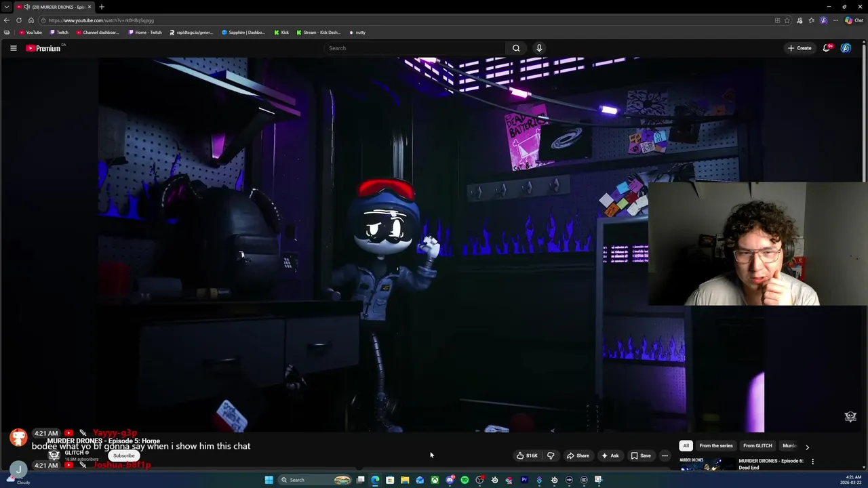Open File Explorer from the taskbar
Viewport: 868px width, 488px height.
click(405, 480)
